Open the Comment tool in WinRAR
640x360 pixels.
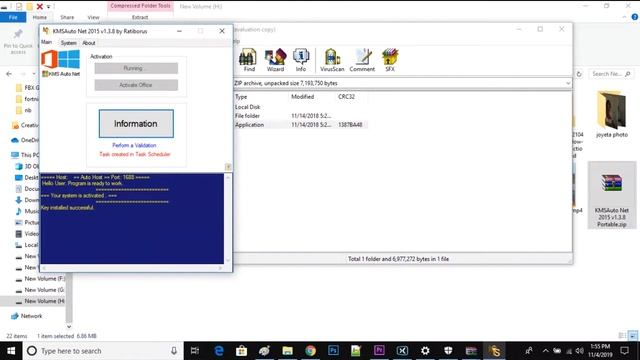point(362,60)
